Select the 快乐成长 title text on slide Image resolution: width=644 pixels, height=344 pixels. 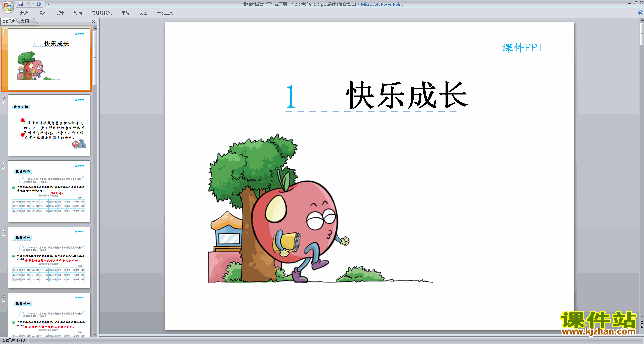[x=407, y=96]
